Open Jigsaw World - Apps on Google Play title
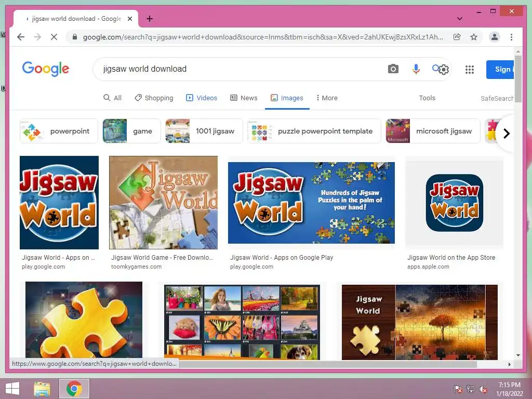 coord(282,258)
